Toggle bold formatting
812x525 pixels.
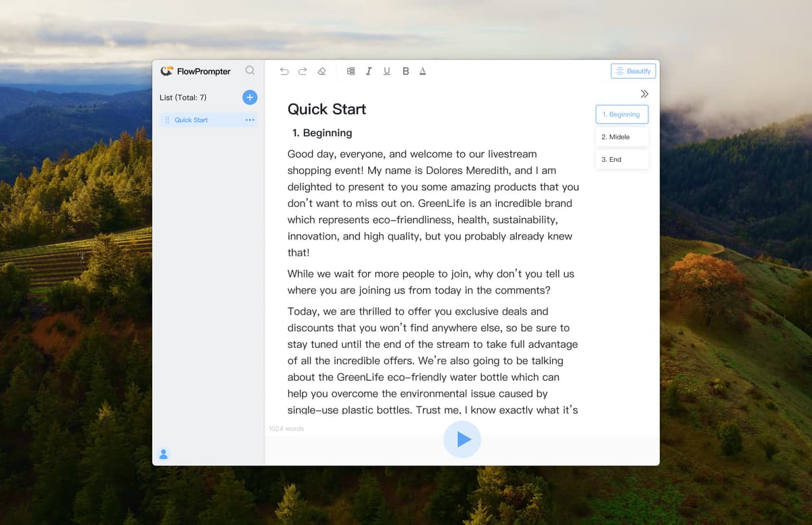pos(405,70)
